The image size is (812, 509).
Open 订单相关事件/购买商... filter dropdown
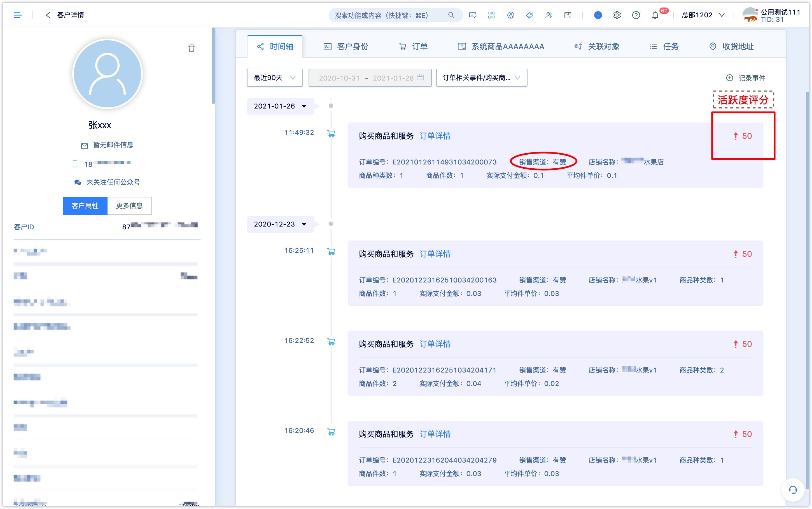click(x=481, y=78)
